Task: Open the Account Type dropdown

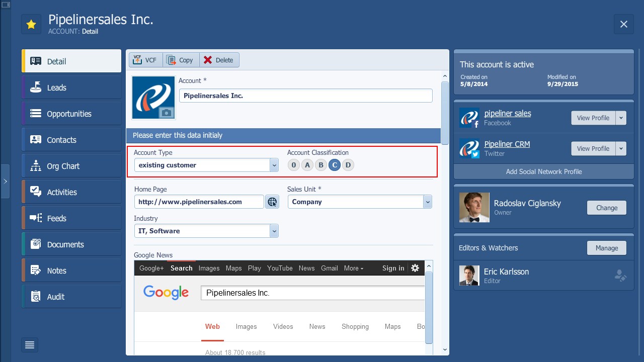Action: pyautogui.click(x=274, y=165)
